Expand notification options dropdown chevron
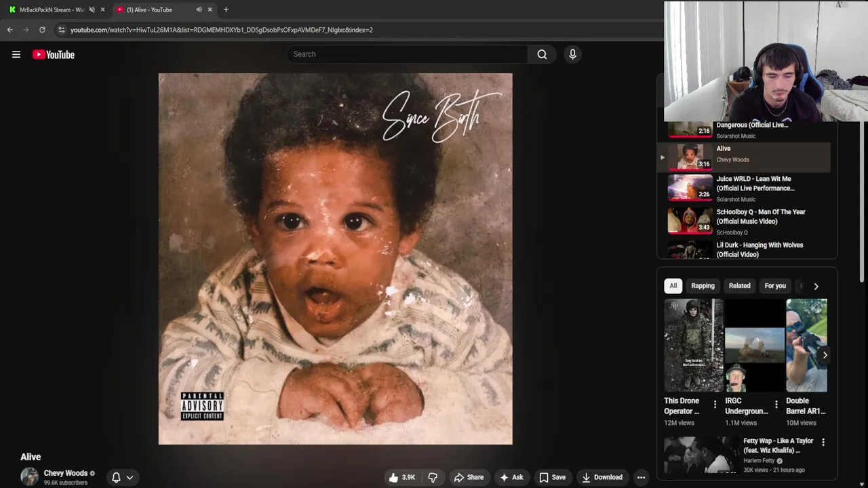 pyautogui.click(x=130, y=477)
